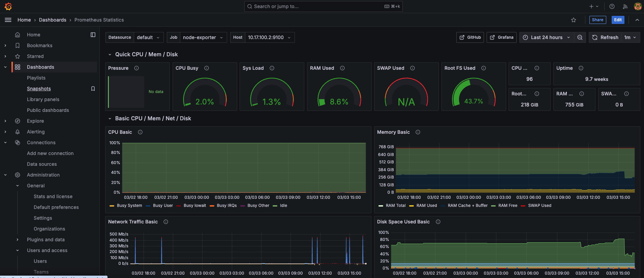This screenshot has height=278, width=644.
Task: Click the zoom out time range icon
Action: 580,37
